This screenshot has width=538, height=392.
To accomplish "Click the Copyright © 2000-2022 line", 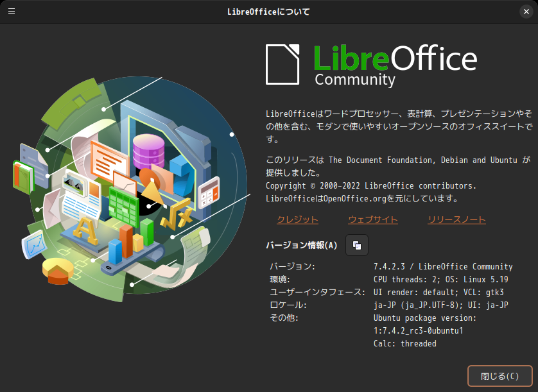I will [x=371, y=186].
